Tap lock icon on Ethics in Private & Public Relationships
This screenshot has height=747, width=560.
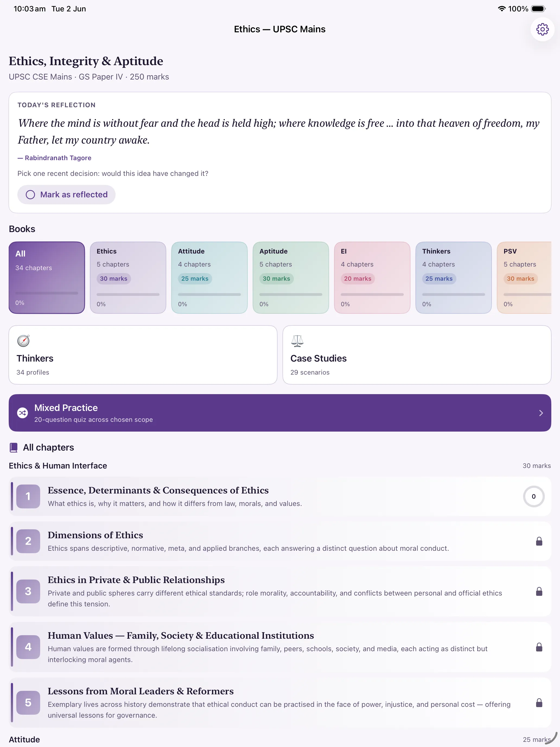pos(539,591)
